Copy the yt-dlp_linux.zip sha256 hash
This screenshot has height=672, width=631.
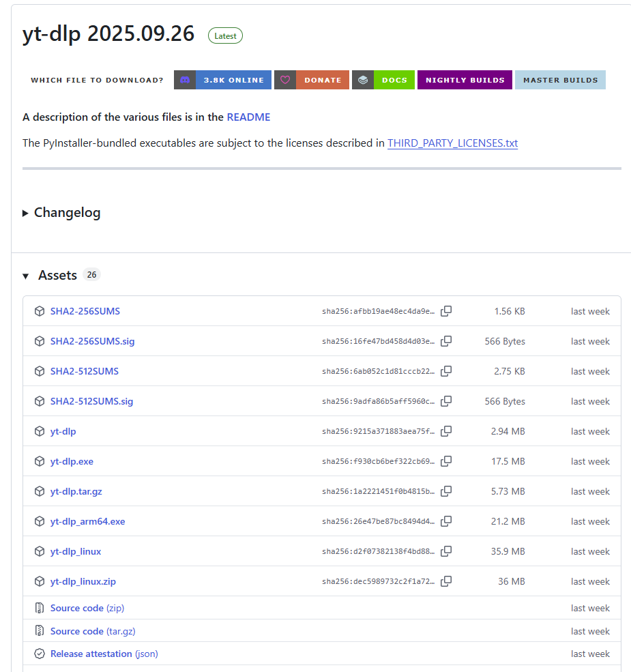446,581
